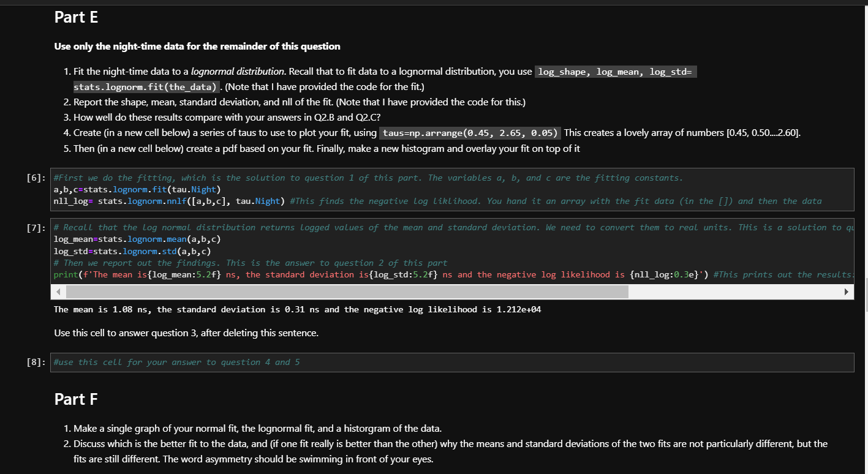Click the '# Recall that the log normal' comment

click(x=454, y=228)
